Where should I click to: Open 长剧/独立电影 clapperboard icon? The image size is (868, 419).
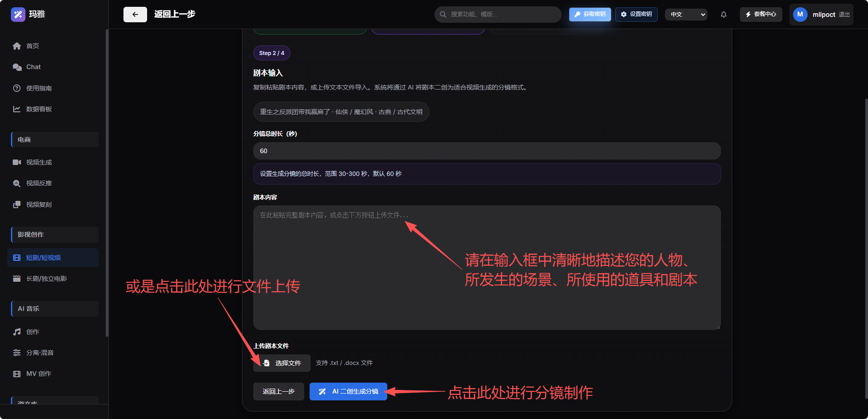[17, 279]
